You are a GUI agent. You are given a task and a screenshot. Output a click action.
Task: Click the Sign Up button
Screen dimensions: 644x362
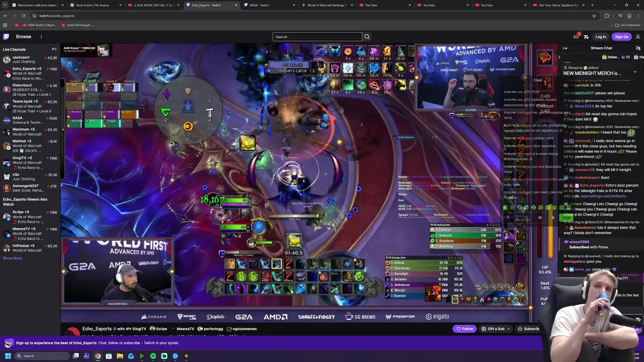(x=621, y=37)
